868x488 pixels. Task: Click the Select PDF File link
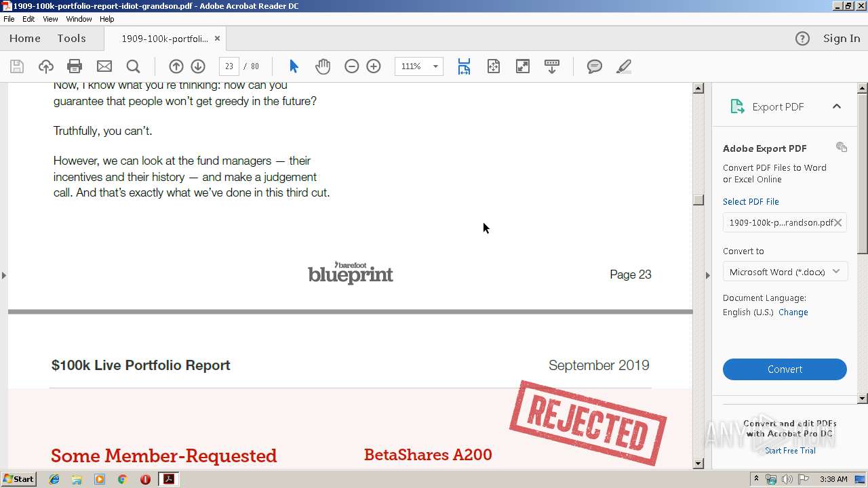point(751,201)
